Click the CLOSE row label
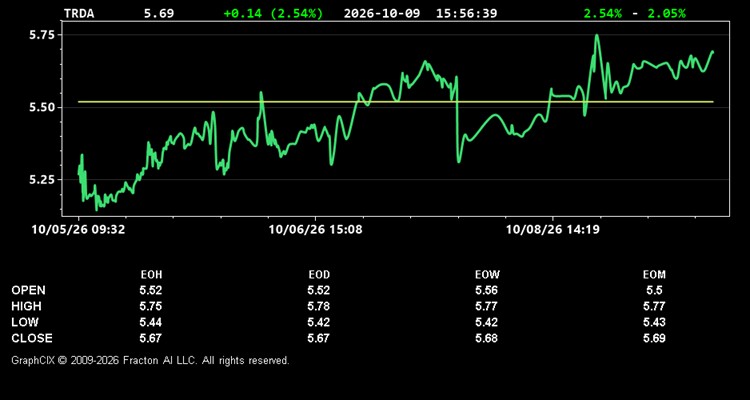Screen dimensions: 750x400 tap(32, 338)
